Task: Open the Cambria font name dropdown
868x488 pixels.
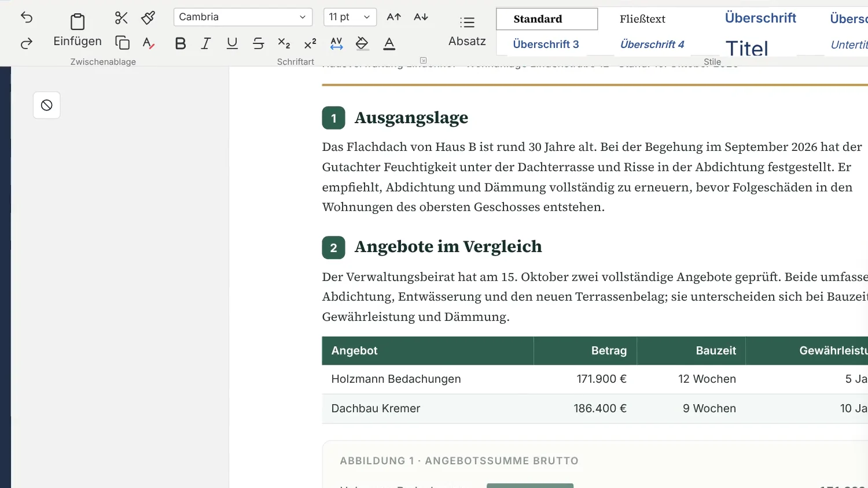Action: (x=243, y=17)
